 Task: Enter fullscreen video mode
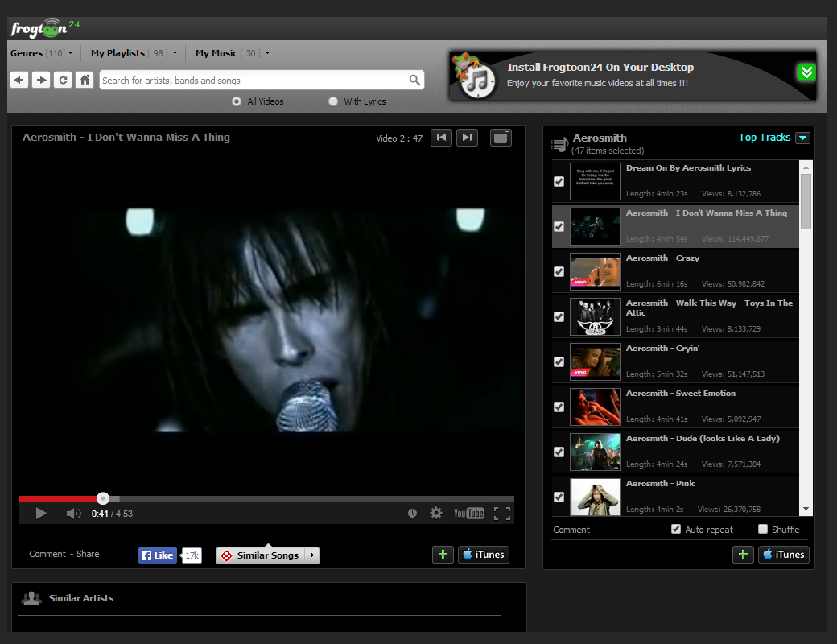tap(502, 514)
